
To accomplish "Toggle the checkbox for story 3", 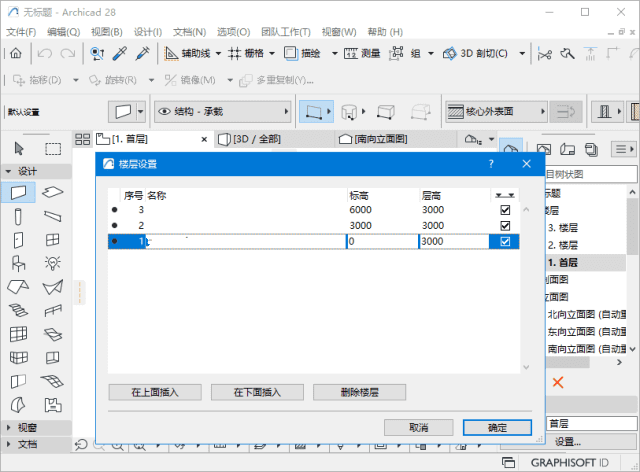I will [x=504, y=210].
